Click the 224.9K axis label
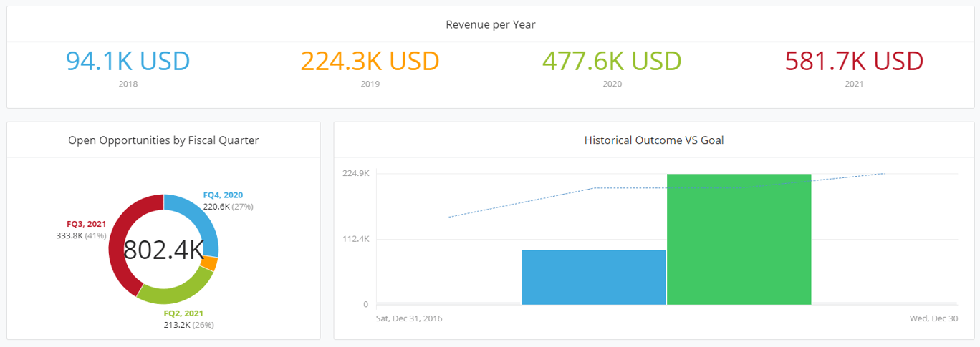 pyautogui.click(x=356, y=173)
